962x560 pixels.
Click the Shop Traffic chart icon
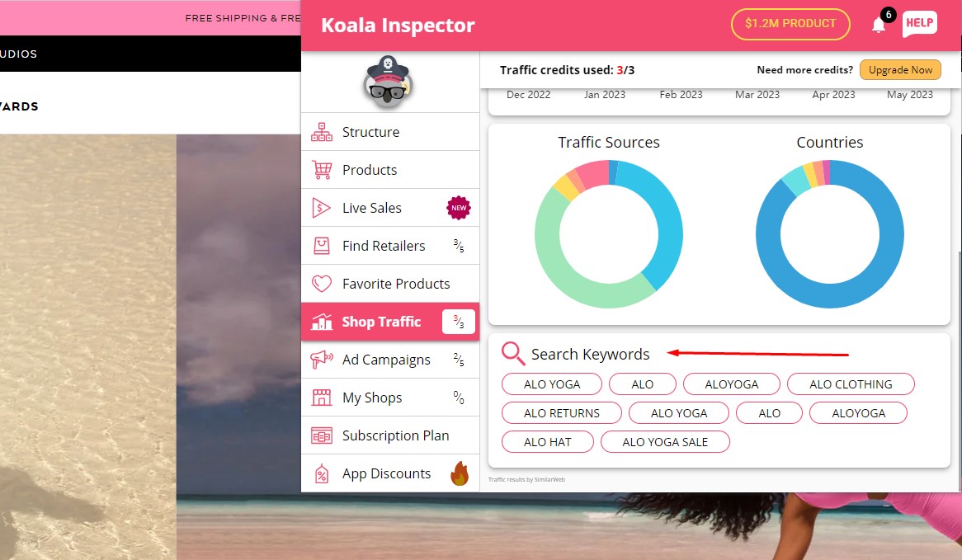pos(322,322)
